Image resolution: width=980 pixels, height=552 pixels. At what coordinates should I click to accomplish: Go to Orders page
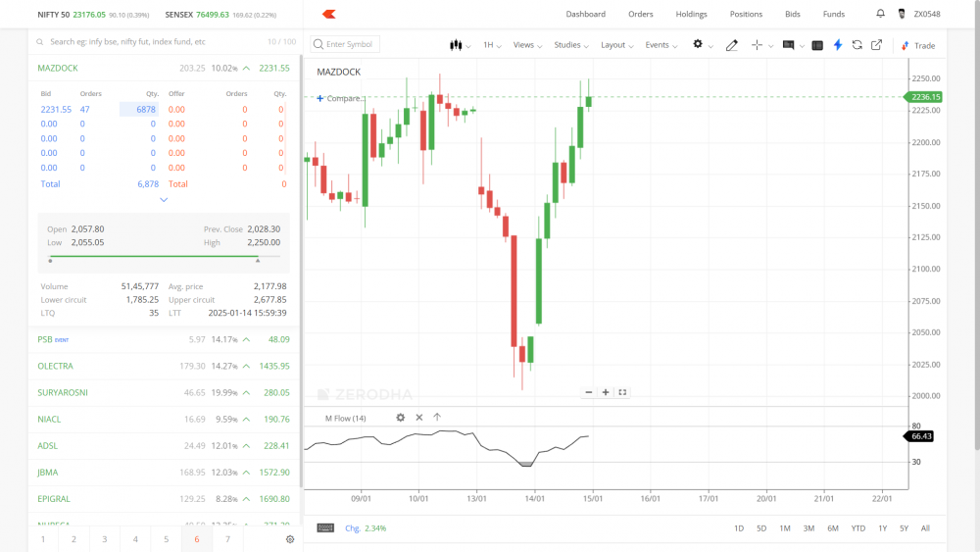[x=641, y=14]
